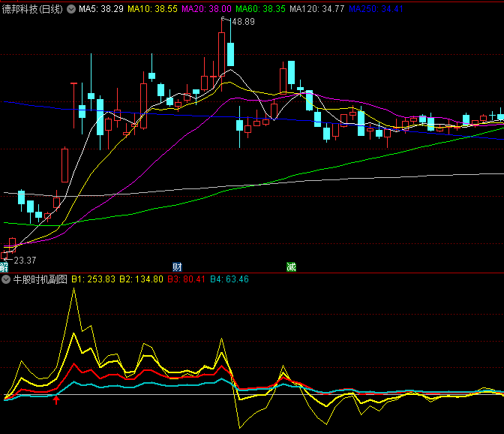Open the dropdown next to 德邦科技(日线)
The image size is (504, 434).
click(71, 9)
